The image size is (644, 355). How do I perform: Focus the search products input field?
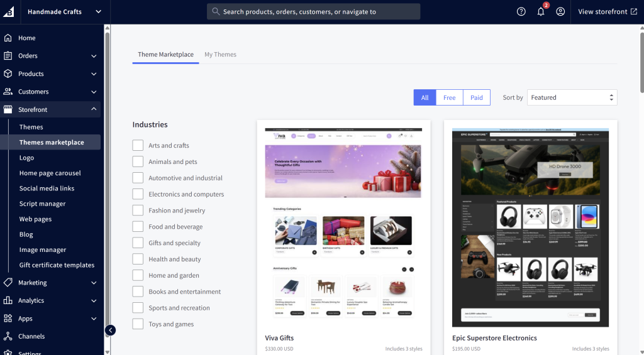point(313,11)
